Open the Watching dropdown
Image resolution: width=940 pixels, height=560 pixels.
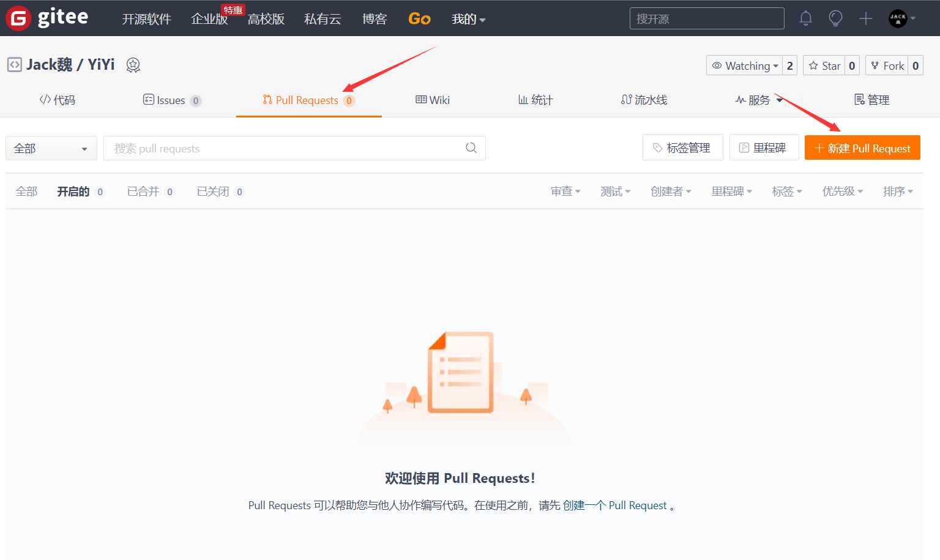[x=747, y=65]
